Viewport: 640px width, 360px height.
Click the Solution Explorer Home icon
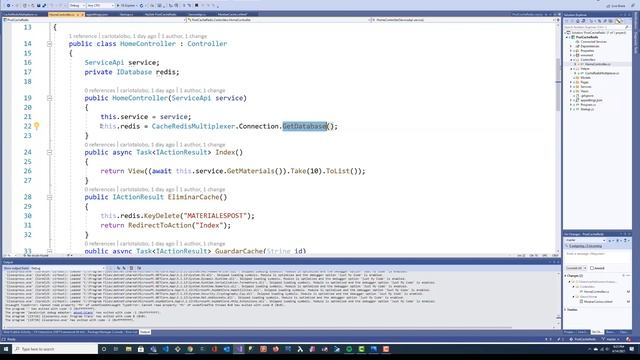coord(578,21)
